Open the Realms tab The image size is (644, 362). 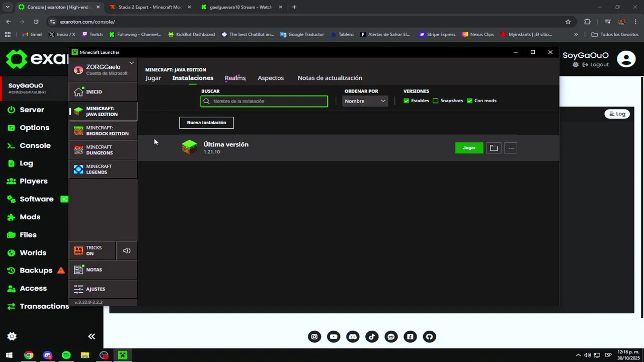tap(235, 78)
